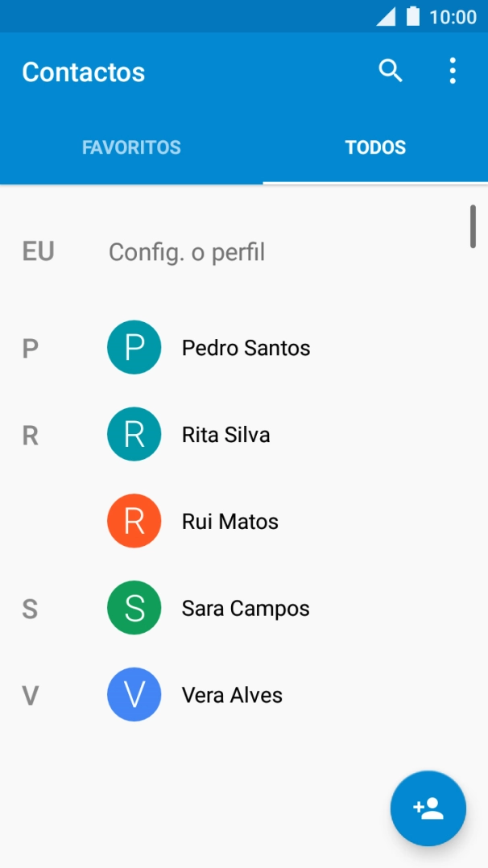Tap the list scrollbar handle
This screenshot has height=868, width=488.
click(474, 226)
